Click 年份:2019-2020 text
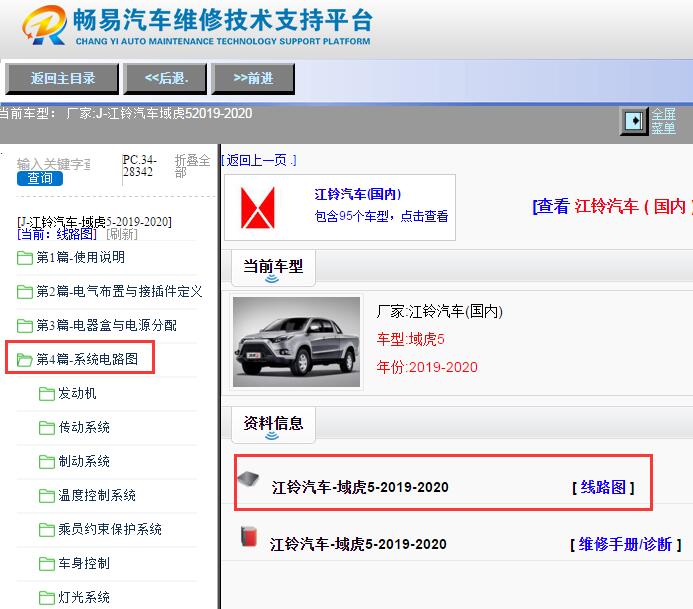693x609 pixels. coord(427,367)
